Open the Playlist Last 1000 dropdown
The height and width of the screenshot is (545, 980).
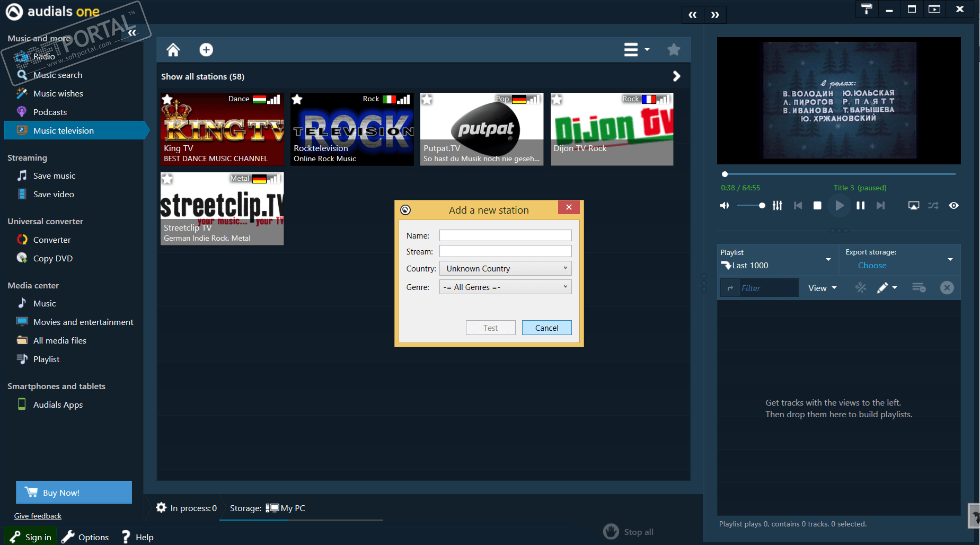coord(777,259)
